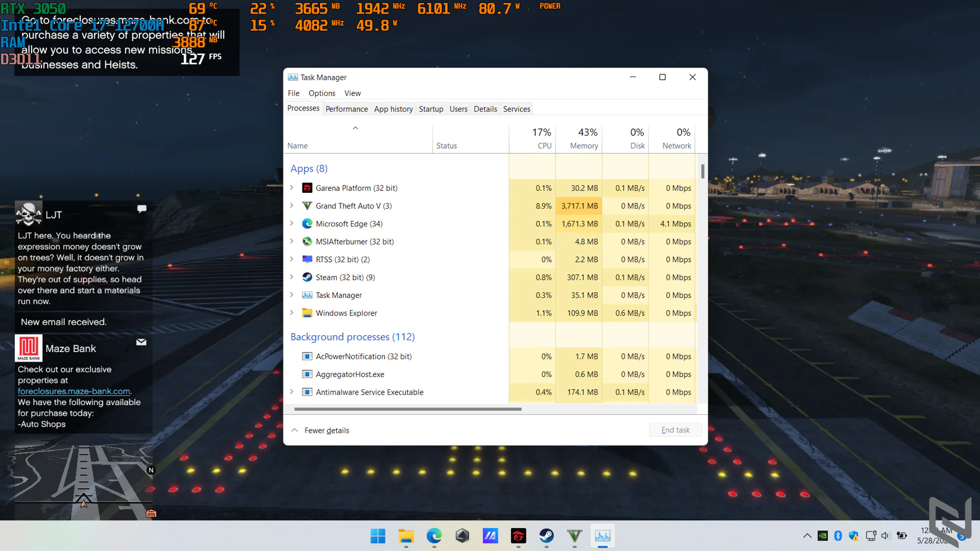Sort processes by the CPU column
This screenshot has height=551, width=980.
[x=532, y=139]
